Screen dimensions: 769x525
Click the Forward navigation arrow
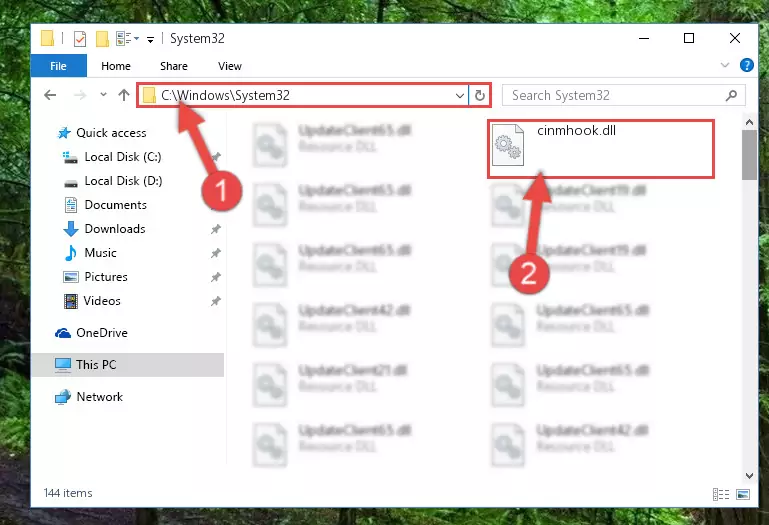point(79,95)
